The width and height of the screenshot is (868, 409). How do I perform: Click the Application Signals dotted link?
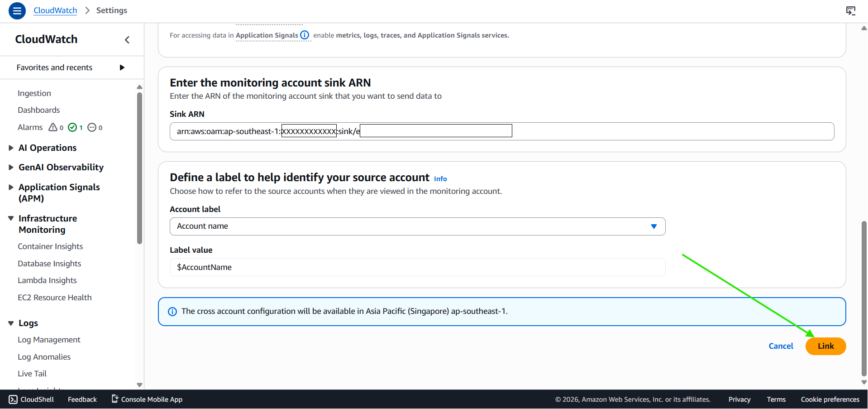[267, 35]
